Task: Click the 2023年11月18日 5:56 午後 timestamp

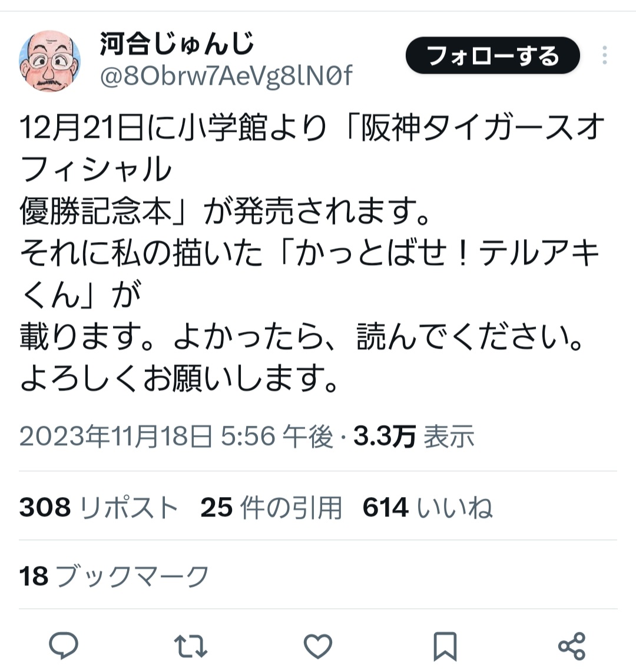Action: tap(176, 436)
